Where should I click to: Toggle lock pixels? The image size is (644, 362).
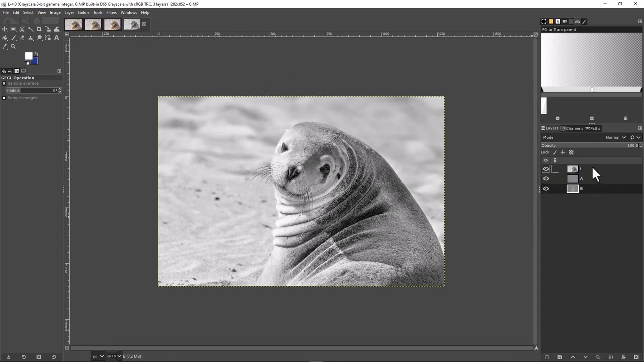tap(555, 152)
